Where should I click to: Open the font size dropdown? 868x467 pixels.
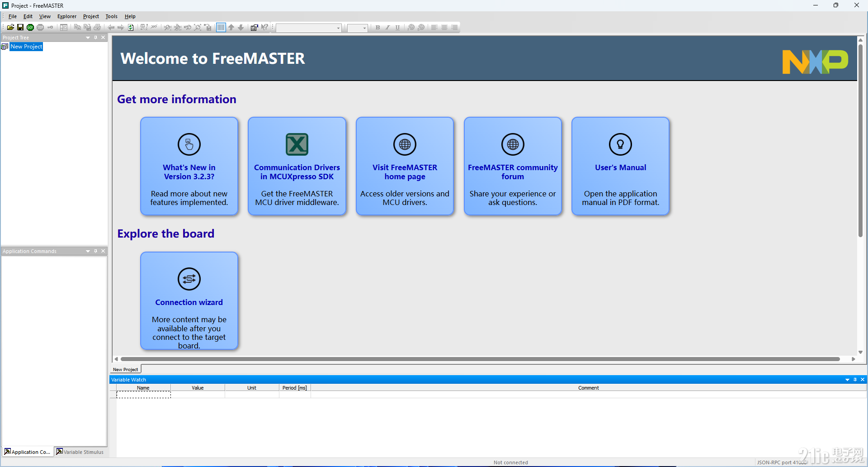[x=364, y=28]
